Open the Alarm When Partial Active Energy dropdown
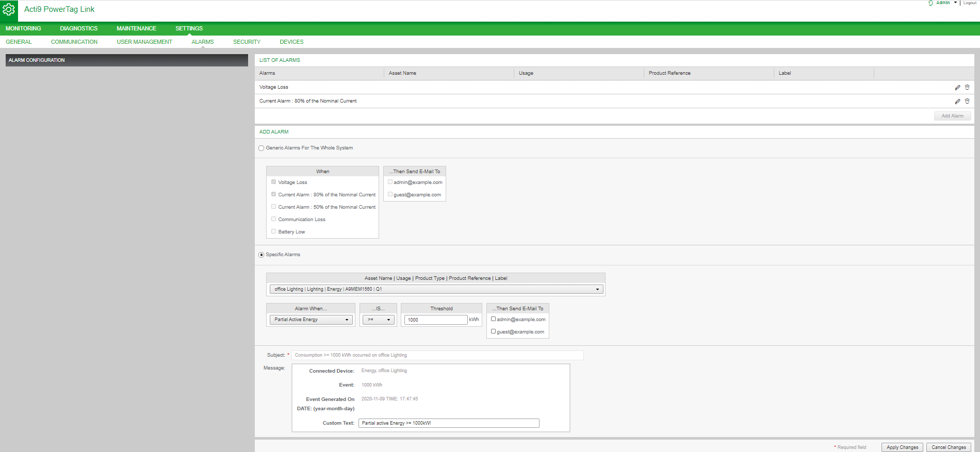 click(x=311, y=320)
